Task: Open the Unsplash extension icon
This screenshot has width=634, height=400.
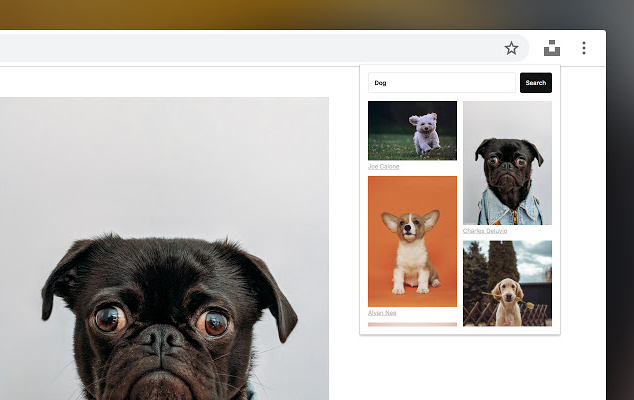Action: [x=552, y=48]
